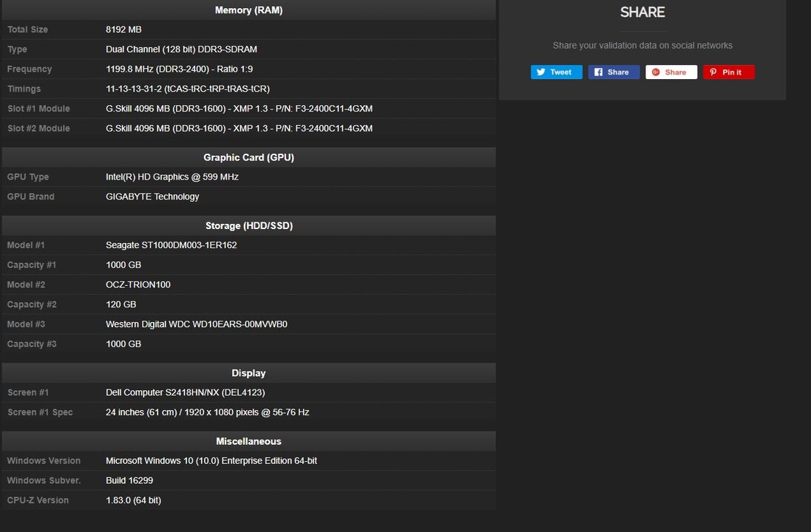The height and width of the screenshot is (532, 811).
Task: Click the Twitter bird icon
Action: (x=541, y=72)
